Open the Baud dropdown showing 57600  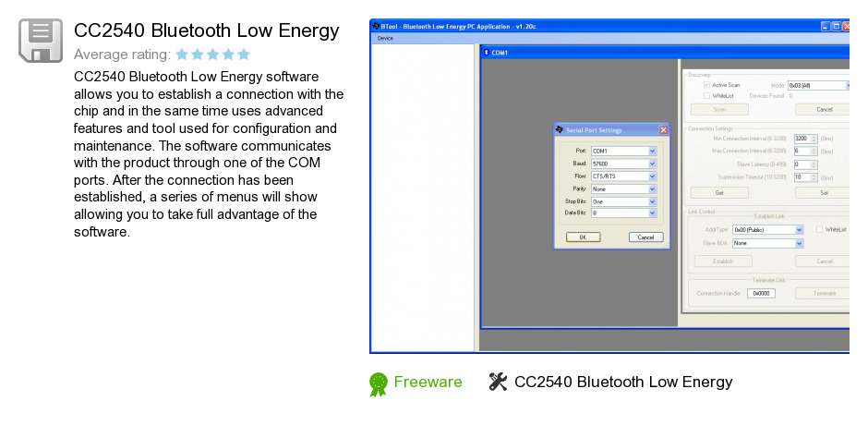(x=624, y=164)
